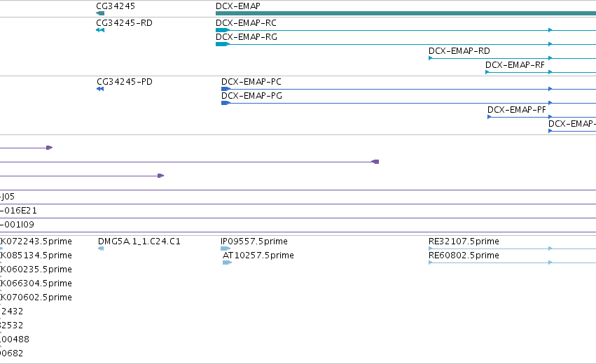Click the EST label ending K072243.5prime
The width and height of the screenshot is (596, 364).
click(36, 241)
